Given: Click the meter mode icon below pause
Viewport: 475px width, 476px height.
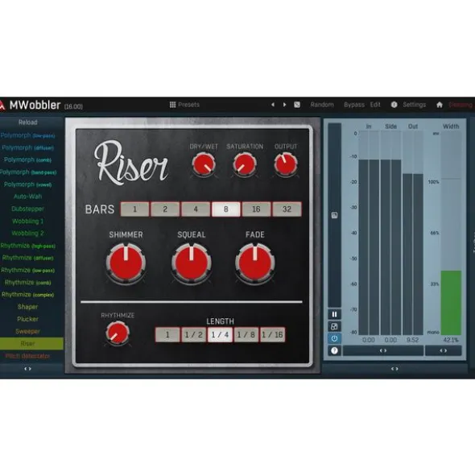Looking at the screenshot, I should point(334,327).
